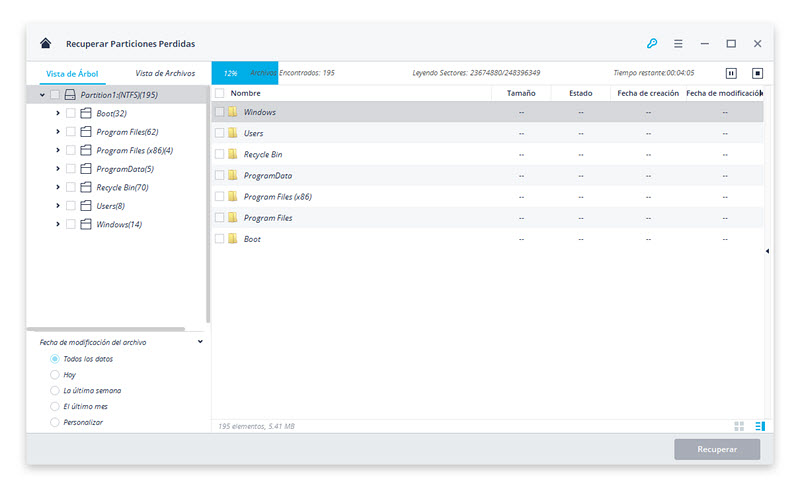Switch to thumbnail grid view

pyautogui.click(x=739, y=426)
